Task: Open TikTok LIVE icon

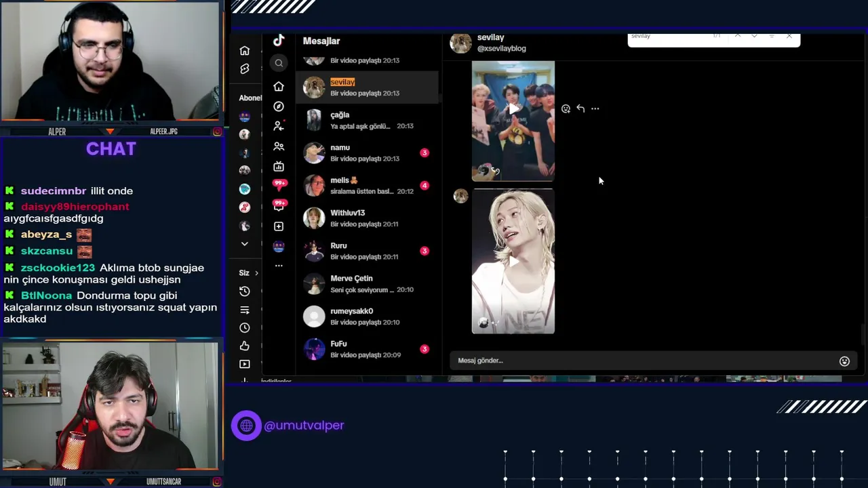Action: (x=279, y=167)
